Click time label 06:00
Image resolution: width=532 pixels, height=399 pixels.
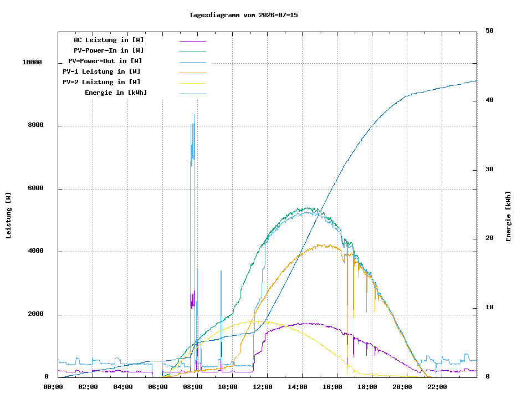point(158,387)
